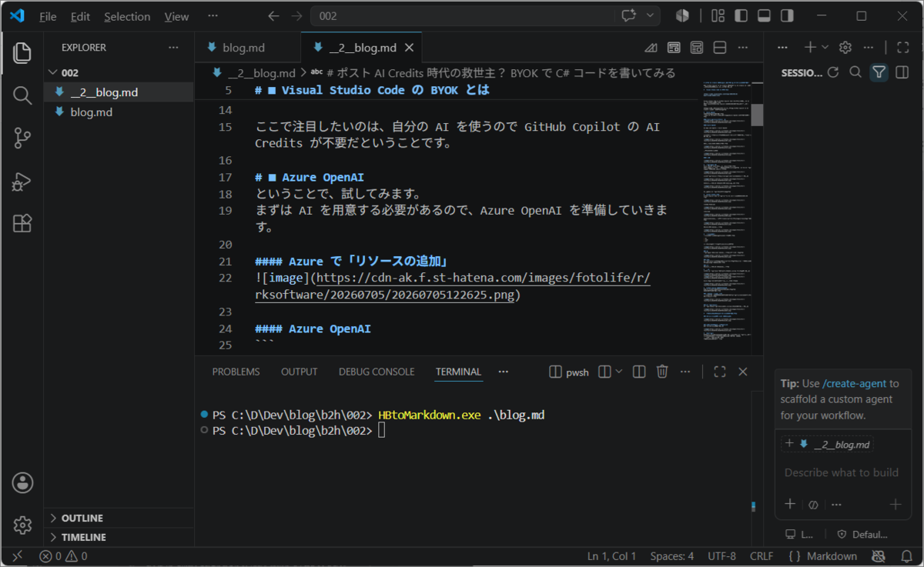Toggle the sessions side panel layout icon
Screen dimensions: 924x567
[902, 72]
